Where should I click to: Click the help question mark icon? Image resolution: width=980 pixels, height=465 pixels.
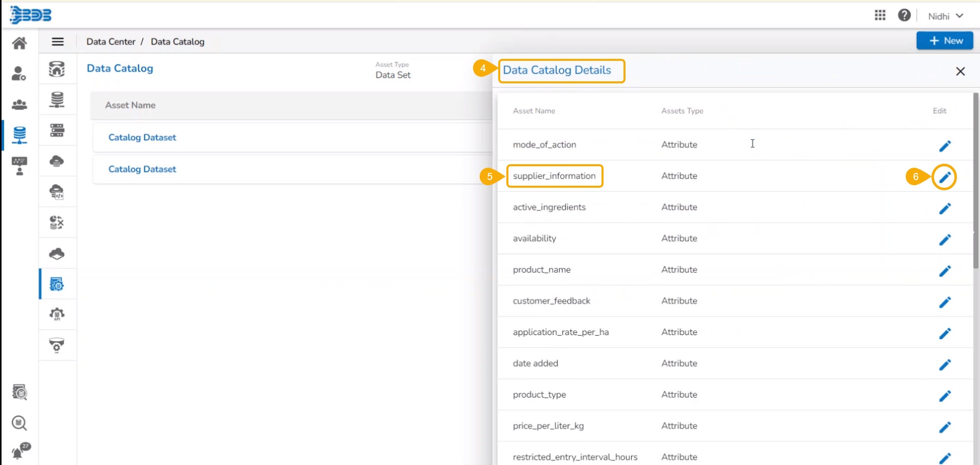(904, 15)
